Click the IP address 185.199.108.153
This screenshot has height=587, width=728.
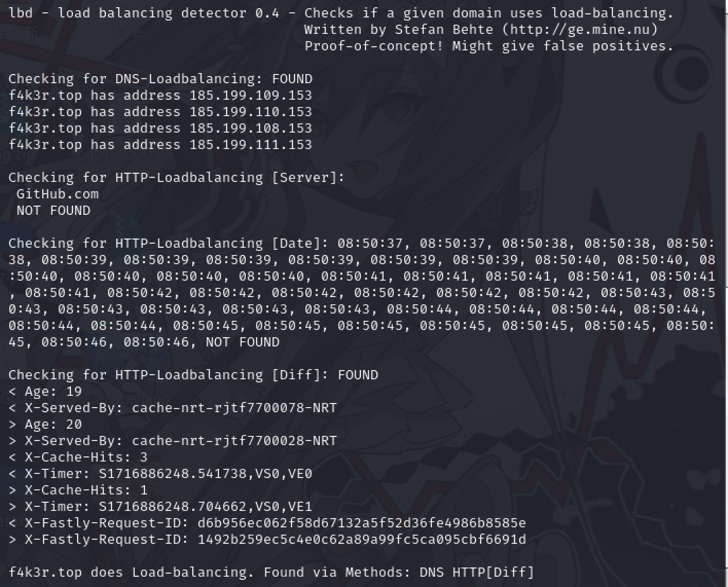(x=251, y=128)
